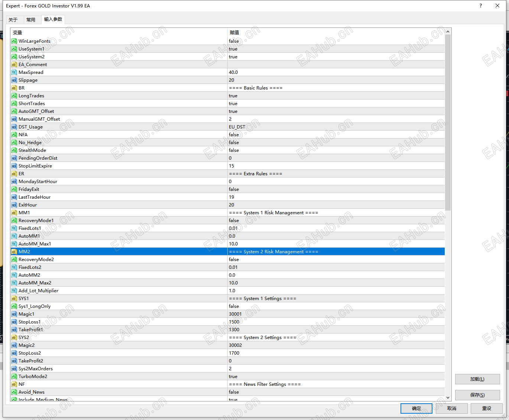Image resolution: width=509 pixels, height=420 pixels.
Task: Click the integer icon beside Sys2MaxOrders
Action: coord(14,369)
